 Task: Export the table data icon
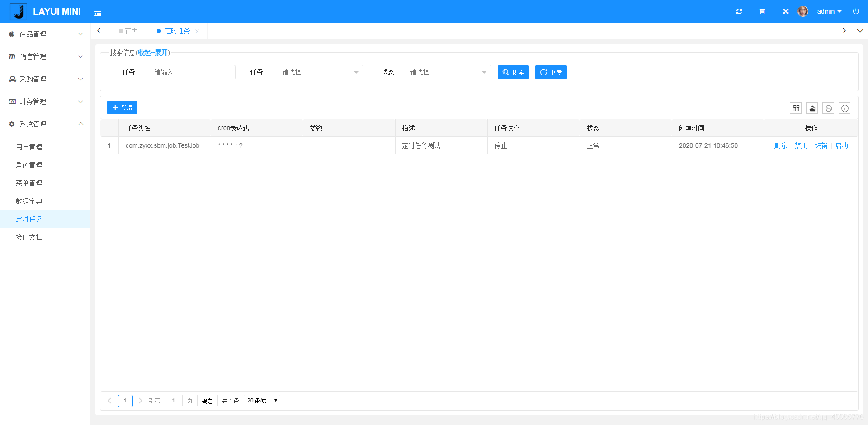click(812, 107)
